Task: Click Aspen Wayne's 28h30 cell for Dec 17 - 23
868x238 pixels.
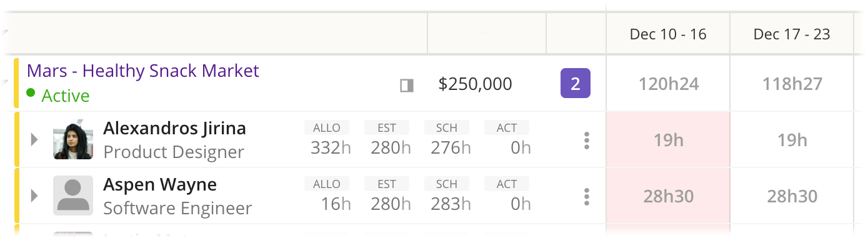Action: tap(792, 196)
